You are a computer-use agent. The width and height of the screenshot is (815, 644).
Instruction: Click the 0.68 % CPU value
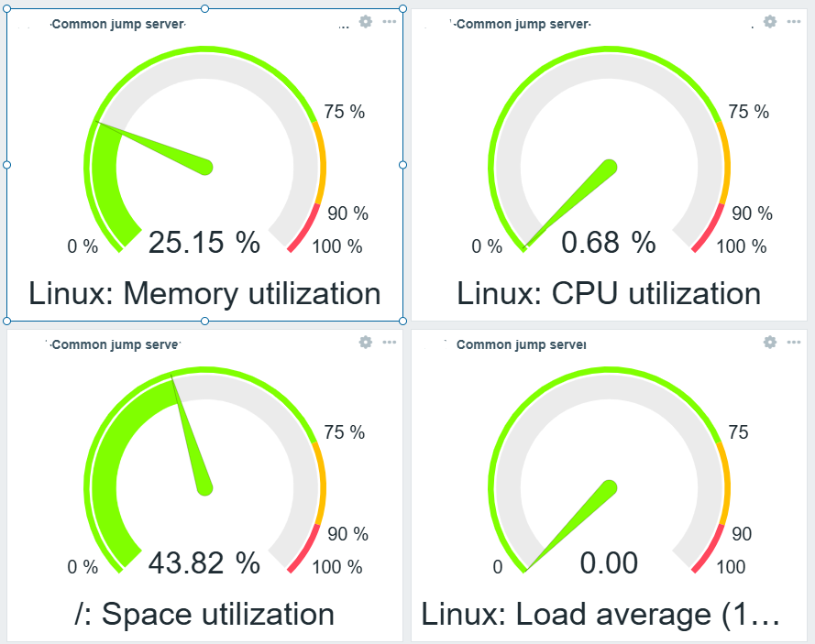pyautogui.click(x=609, y=243)
